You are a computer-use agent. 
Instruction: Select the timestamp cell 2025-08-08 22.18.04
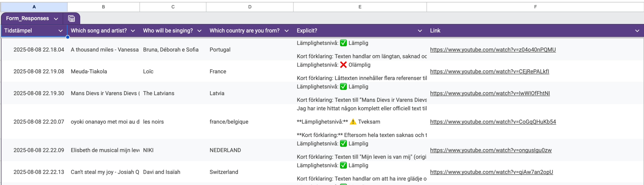[34, 50]
